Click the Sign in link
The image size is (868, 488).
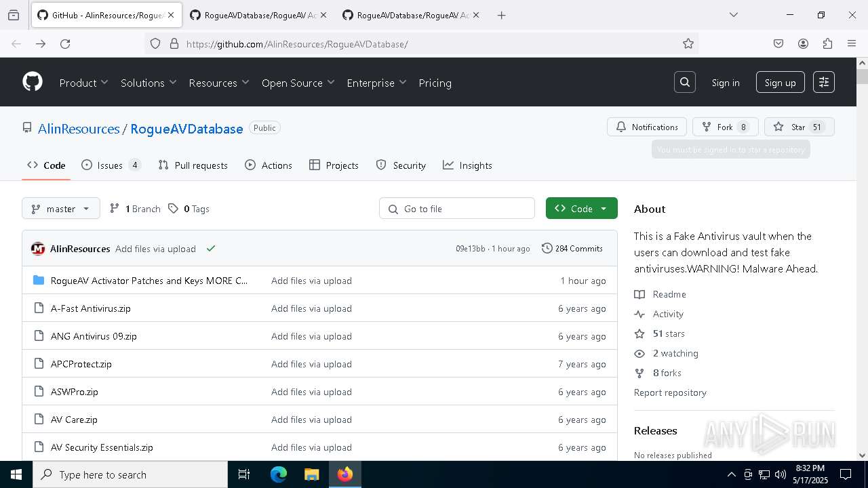tap(726, 83)
